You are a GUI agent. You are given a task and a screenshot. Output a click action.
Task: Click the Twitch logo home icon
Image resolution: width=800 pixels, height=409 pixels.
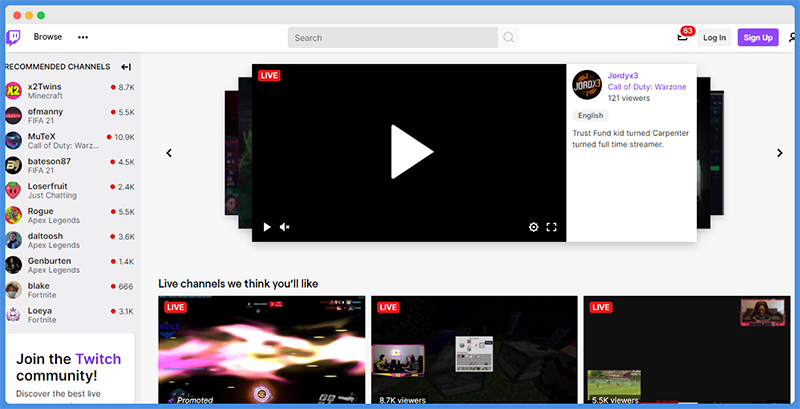click(x=13, y=38)
